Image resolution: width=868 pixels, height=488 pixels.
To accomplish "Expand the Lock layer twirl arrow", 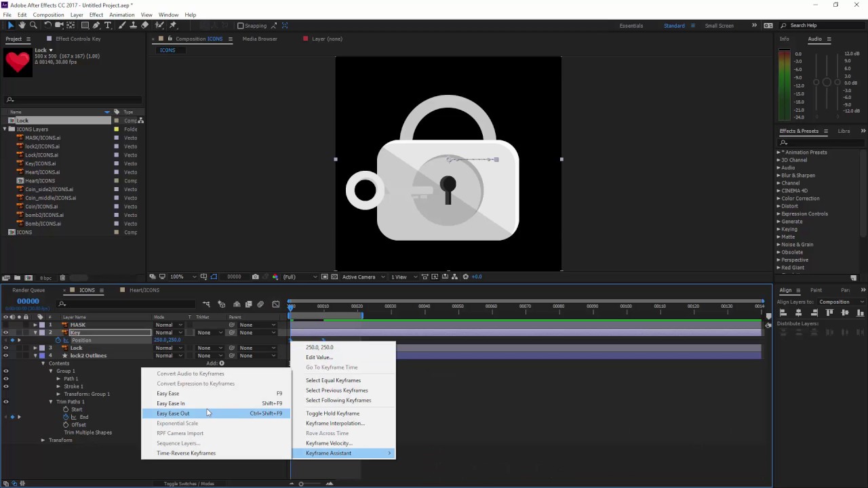I will point(35,348).
